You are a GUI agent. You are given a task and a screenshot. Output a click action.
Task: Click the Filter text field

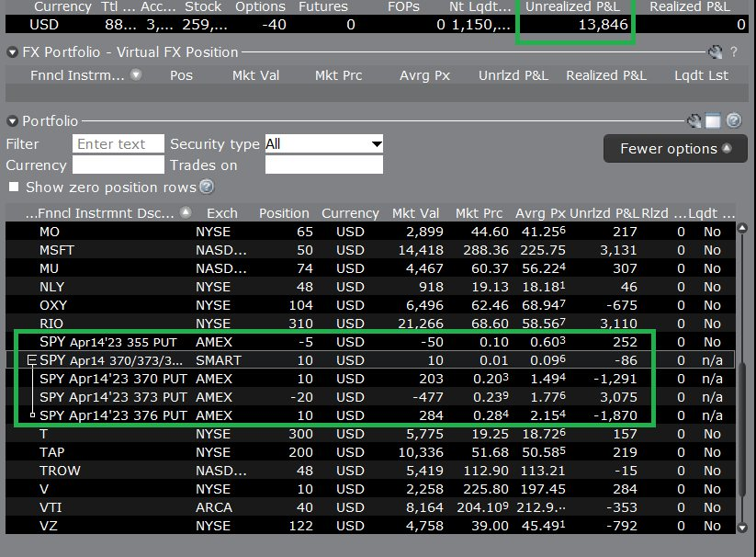pyautogui.click(x=118, y=143)
